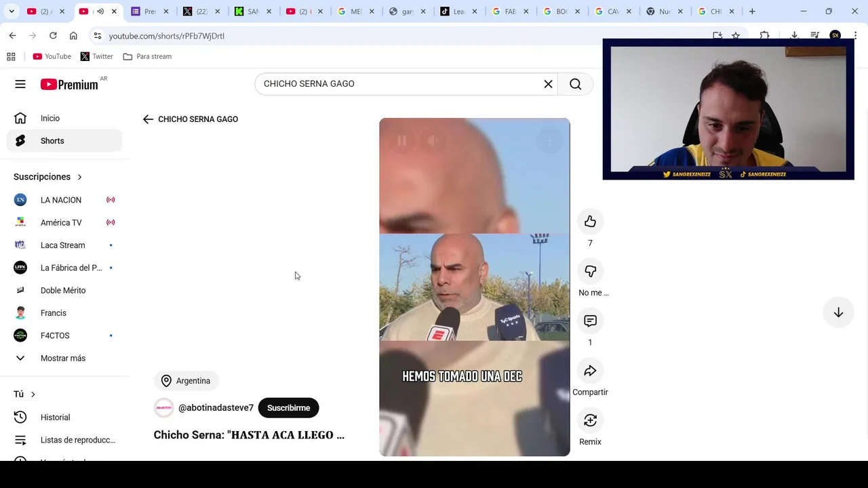Dislike the short with the thumbs down
The height and width of the screenshot is (488, 868).
590,271
